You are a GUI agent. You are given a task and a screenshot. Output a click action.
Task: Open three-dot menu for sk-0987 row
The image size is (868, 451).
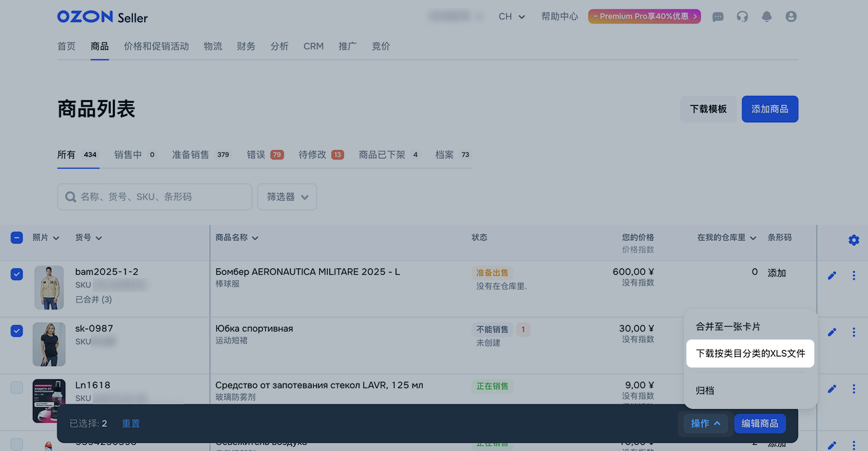coord(853,332)
